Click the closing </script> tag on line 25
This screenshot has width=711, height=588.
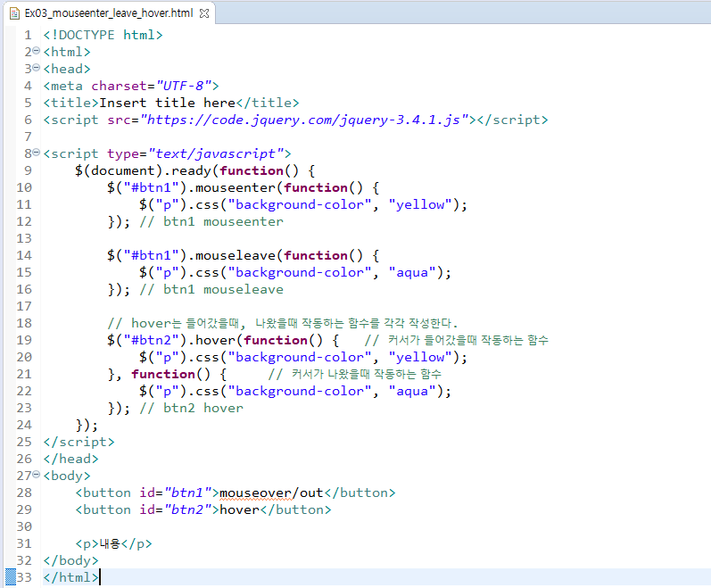tap(79, 442)
